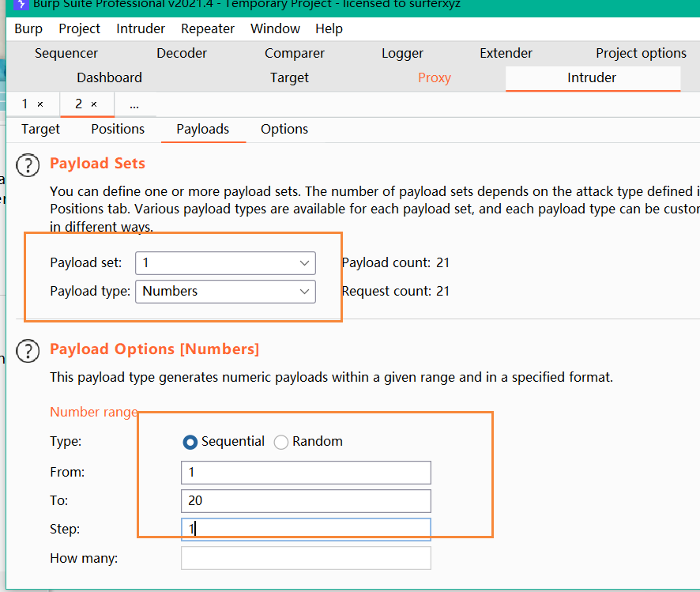This screenshot has height=592, width=700.
Task: Select the main Intruder tool tab
Action: pyautogui.click(x=592, y=77)
